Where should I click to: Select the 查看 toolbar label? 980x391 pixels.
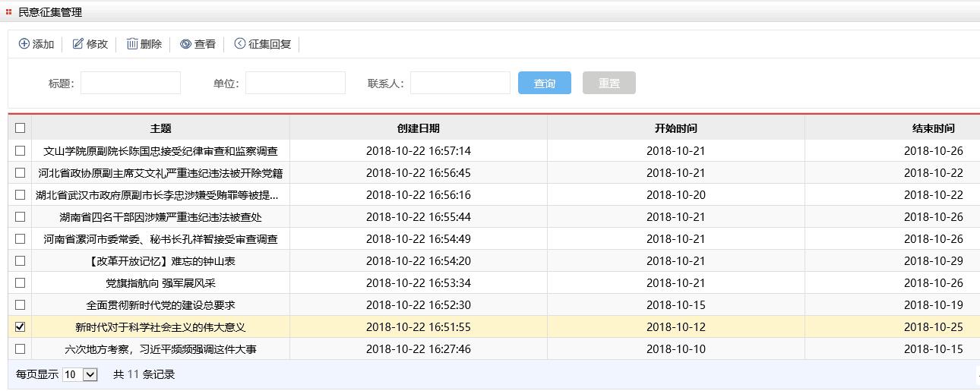point(205,44)
